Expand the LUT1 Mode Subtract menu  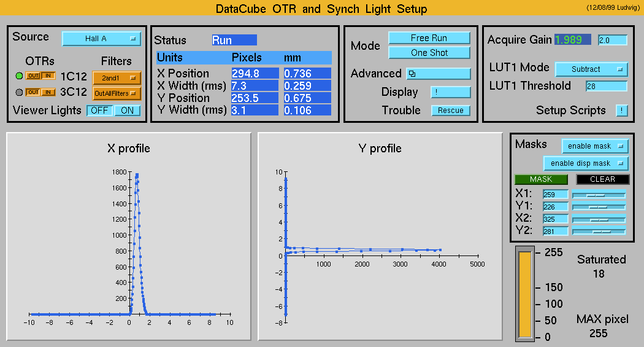click(591, 69)
